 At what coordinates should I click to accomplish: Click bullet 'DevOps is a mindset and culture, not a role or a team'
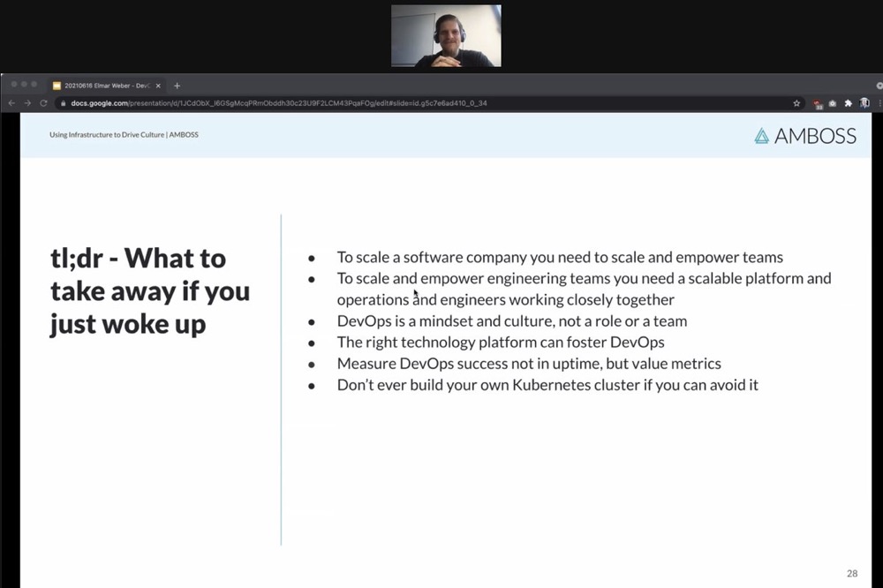click(512, 321)
